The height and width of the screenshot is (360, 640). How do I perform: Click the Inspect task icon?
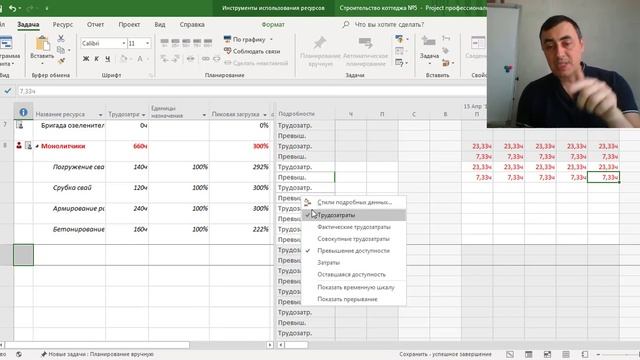399,40
